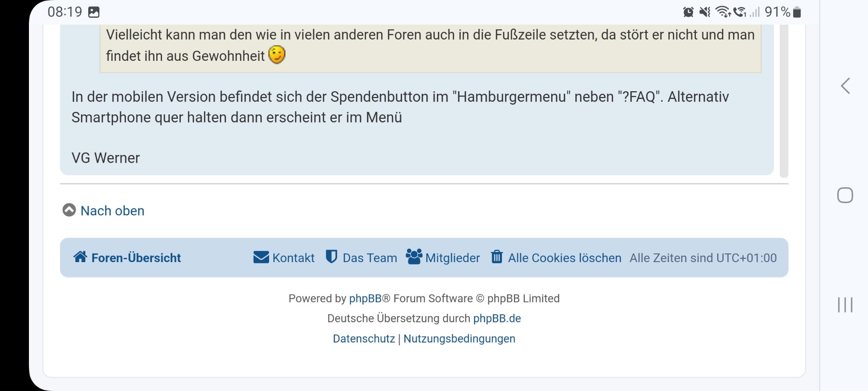
Task: Click the trash icon for cookies
Action: pyautogui.click(x=497, y=257)
